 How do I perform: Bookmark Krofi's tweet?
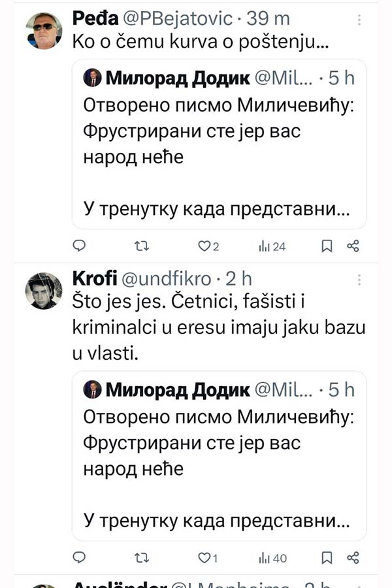point(327,558)
